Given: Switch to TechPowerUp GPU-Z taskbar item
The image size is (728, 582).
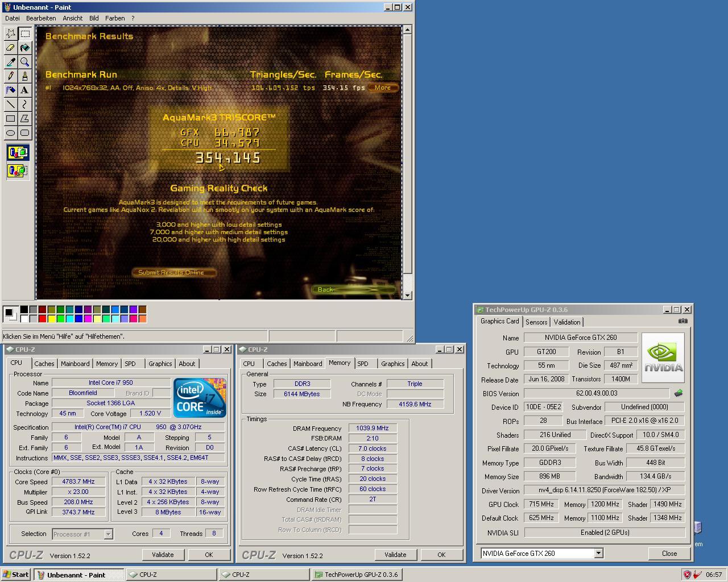Looking at the screenshot, I should point(357,575).
